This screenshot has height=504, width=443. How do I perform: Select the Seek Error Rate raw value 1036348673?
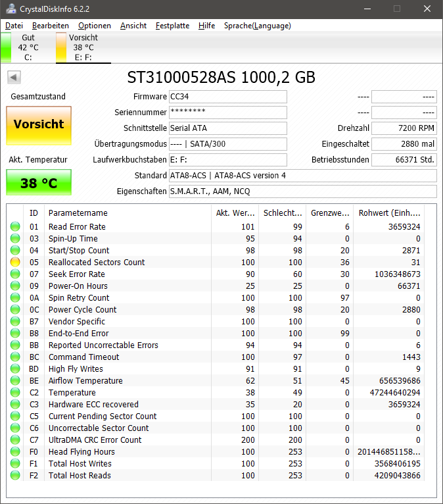pyautogui.click(x=398, y=274)
